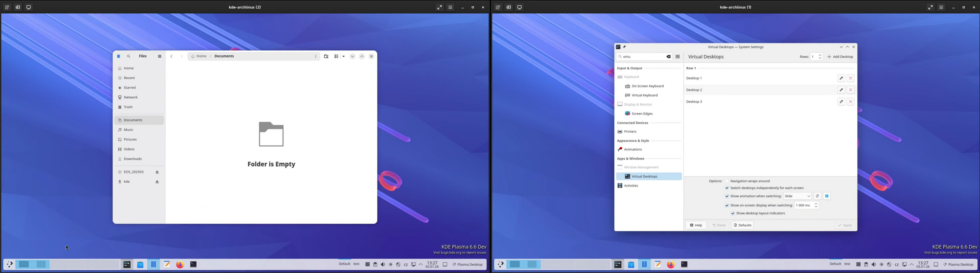
Task: Open the hamburger menu in System Settings
Action: (x=678, y=56)
